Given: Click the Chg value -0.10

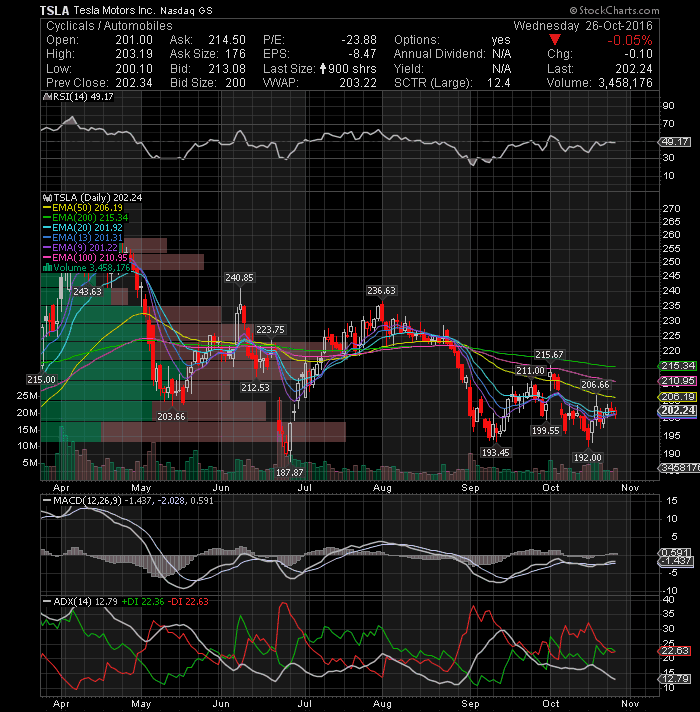Looking at the screenshot, I should (x=638, y=54).
